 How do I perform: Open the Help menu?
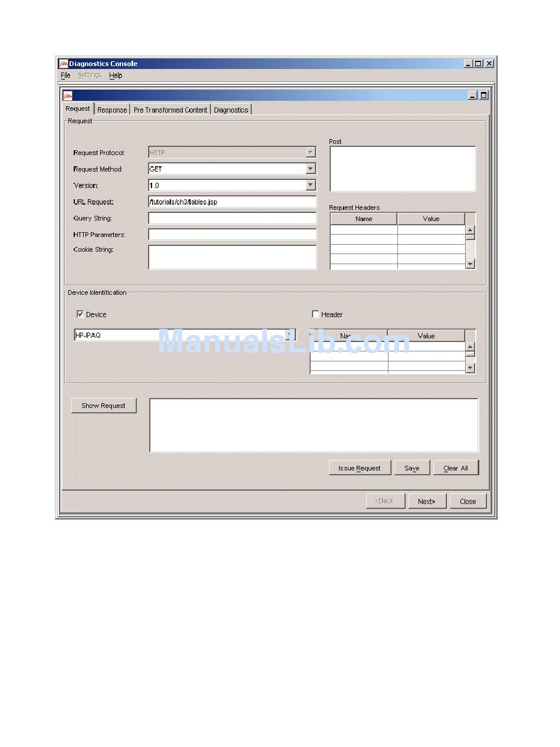click(x=116, y=75)
